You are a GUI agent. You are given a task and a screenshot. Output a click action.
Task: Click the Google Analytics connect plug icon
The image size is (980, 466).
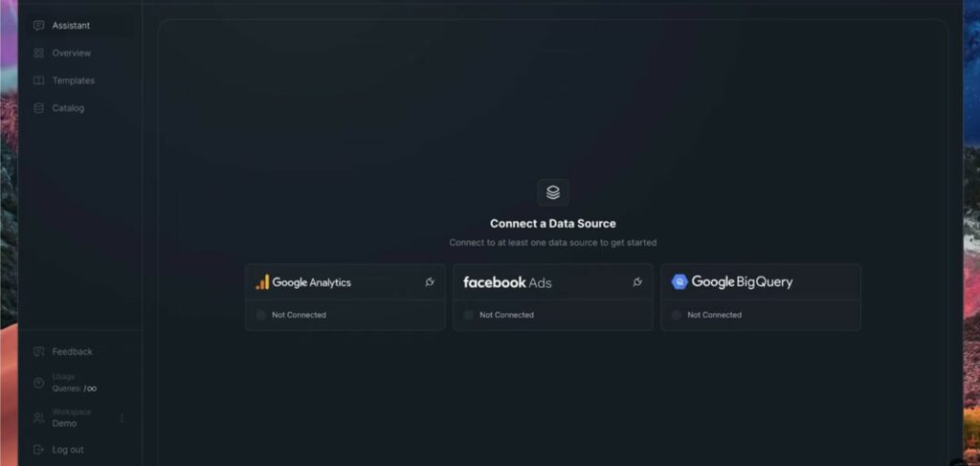pyautogui.click(x=430, y=282)
